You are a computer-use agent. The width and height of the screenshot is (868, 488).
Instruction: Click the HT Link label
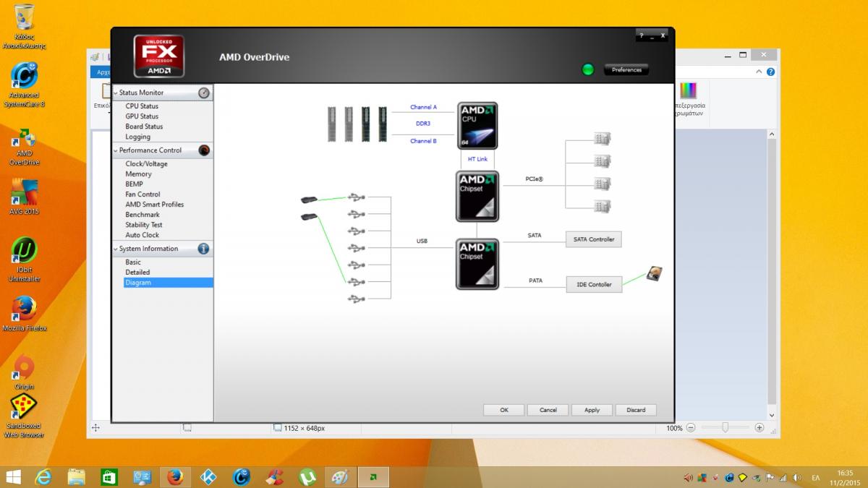coord(477,159)
